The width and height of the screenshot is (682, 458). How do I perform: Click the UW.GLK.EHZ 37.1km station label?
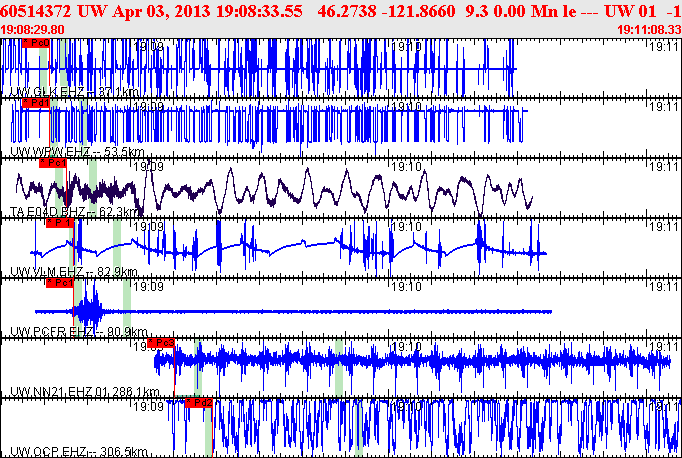(x=75, y=92)
